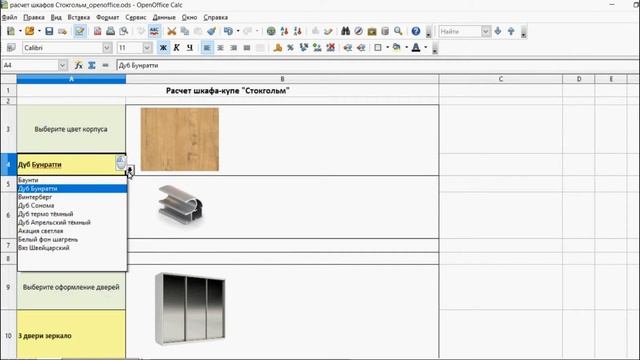This screenshot has height=360, width=640.
Task: Open the Вставка menu
Action: pyautogui.click(x=79, y=18)
